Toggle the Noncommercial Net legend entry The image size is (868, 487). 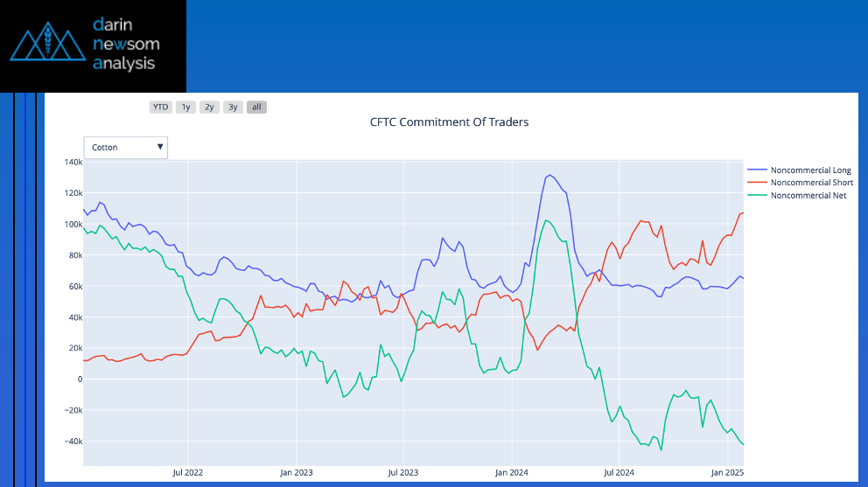pos(808,196)
